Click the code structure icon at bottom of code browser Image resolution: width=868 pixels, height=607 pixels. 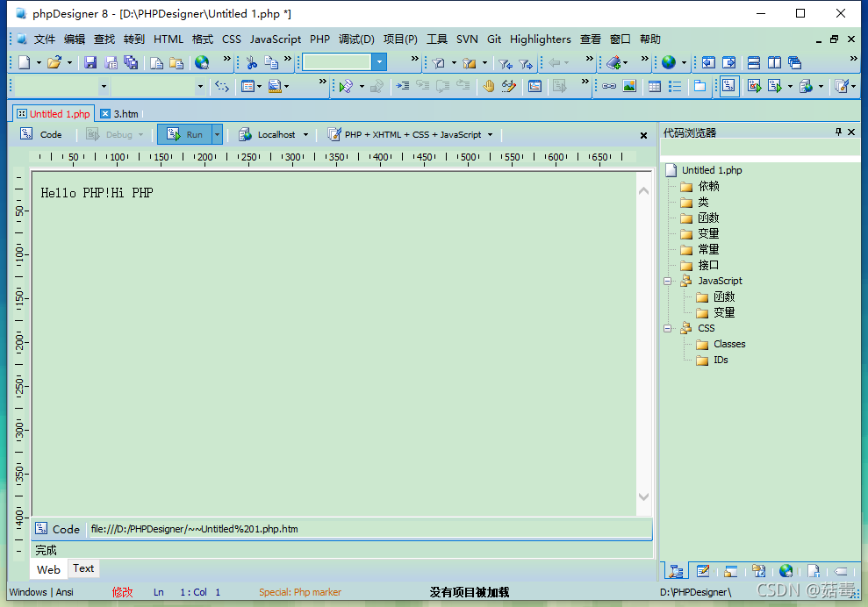pos(676,570)
